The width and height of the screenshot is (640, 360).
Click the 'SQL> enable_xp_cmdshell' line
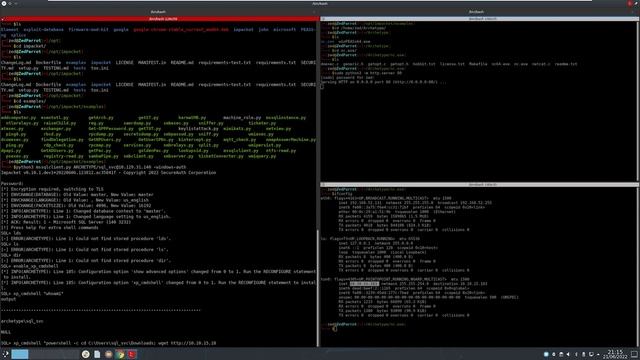30,266
